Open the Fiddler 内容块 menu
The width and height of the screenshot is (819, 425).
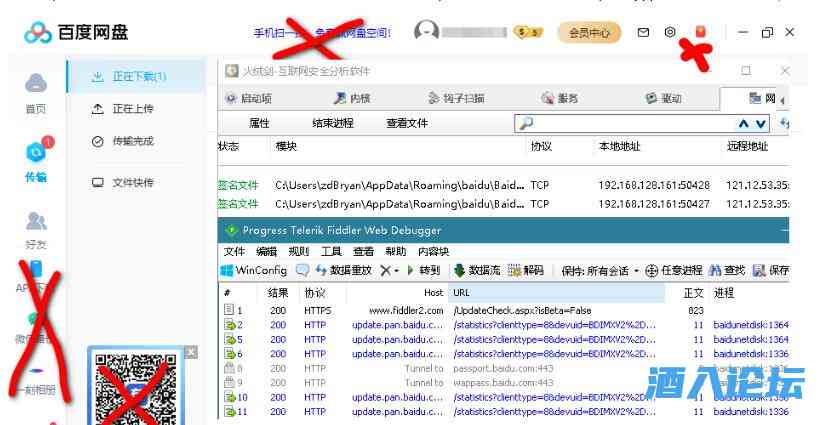(434, 252)
